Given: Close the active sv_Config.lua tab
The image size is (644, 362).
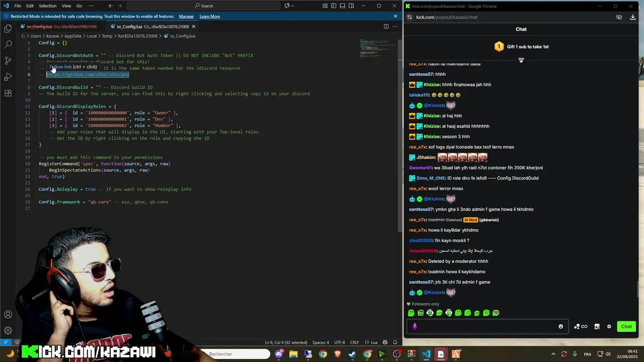Looking at the screenshot, I should tap(194, 27).
